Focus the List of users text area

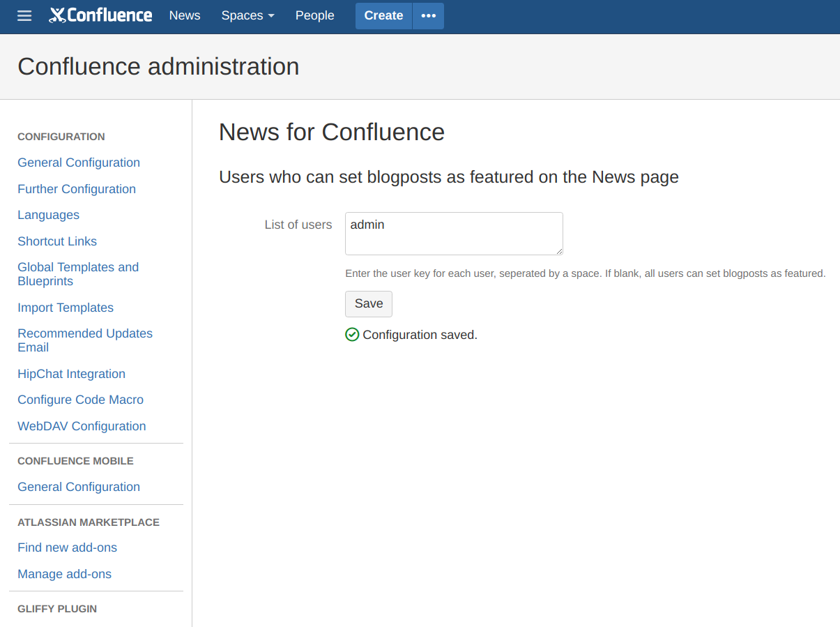[454, 234]
